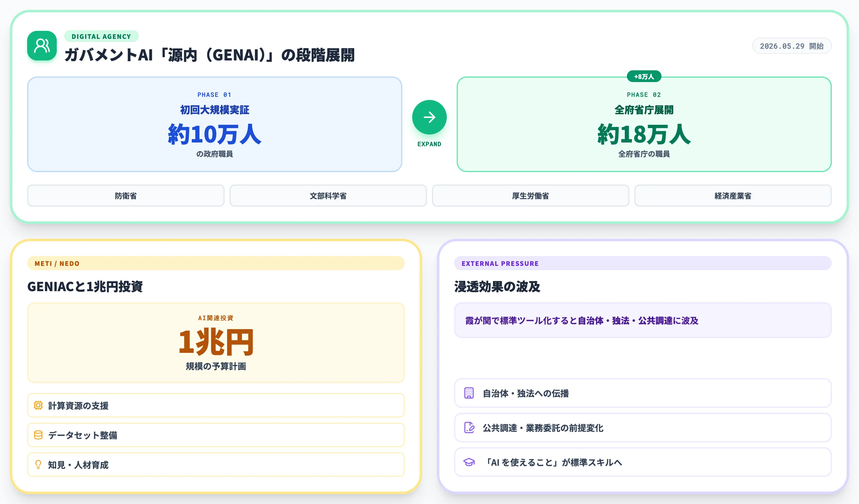
Task: Click the lightbulb icon for 知見・人材育成
Action: (x=38, y=465)
